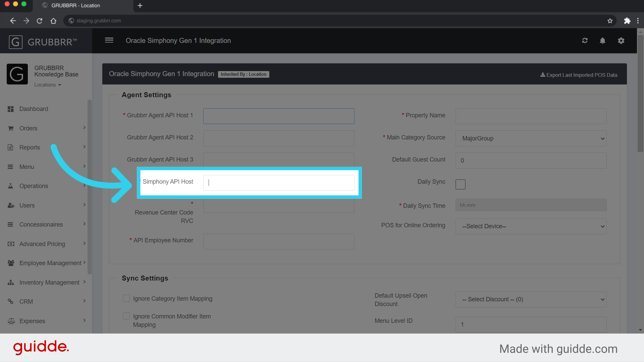The width and height of the screenshot is (644, 362).
Task: Click the GRUBBRR Knowledge Base avatar logo
Action: point(17,74)
